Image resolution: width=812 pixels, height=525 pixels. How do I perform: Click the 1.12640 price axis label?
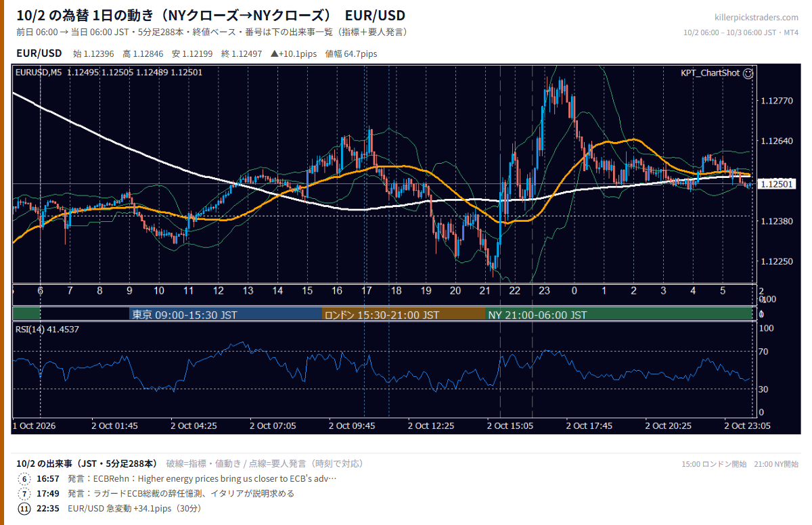point(776,141)
